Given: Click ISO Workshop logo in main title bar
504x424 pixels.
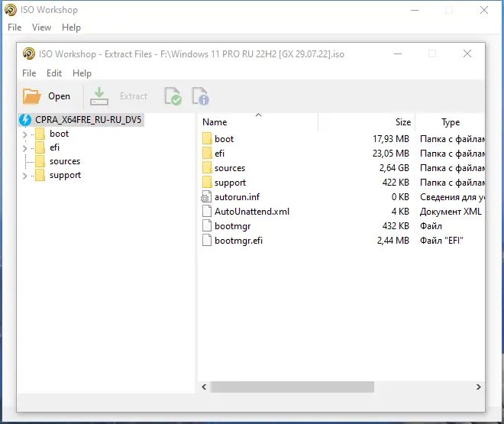Looking at the screenshot, I should 11,10.
